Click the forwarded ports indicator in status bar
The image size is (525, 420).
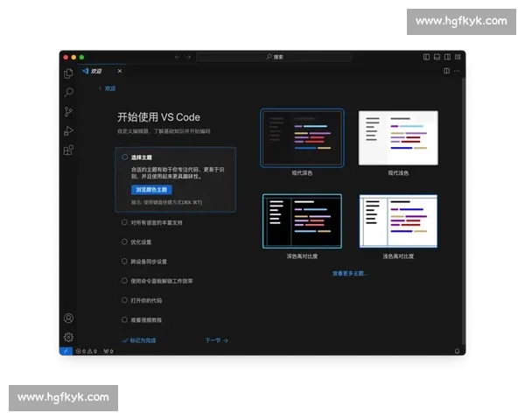108,351
